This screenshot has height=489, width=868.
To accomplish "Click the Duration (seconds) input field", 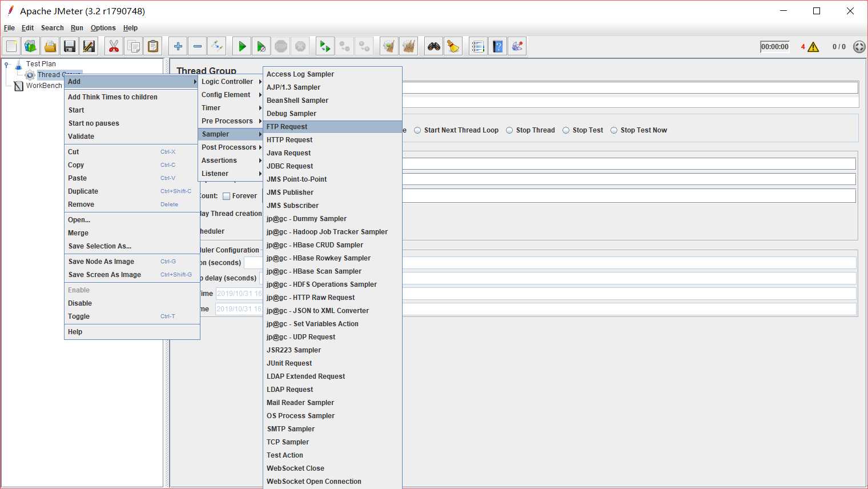I will click(629, 263).
